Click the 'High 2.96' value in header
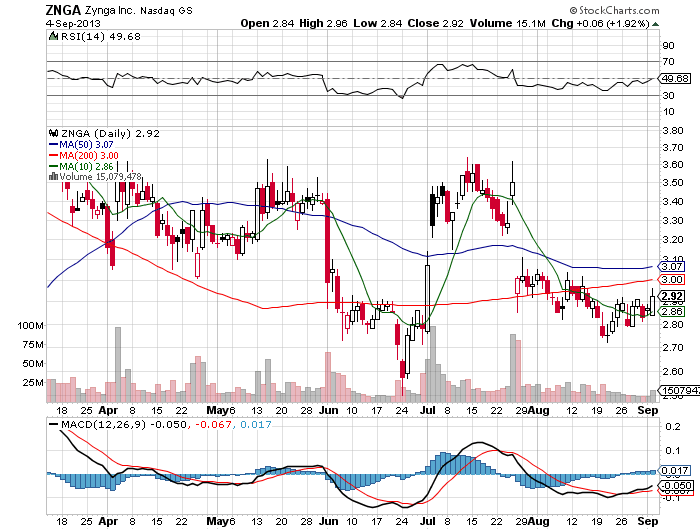 (x=323, y=23)
